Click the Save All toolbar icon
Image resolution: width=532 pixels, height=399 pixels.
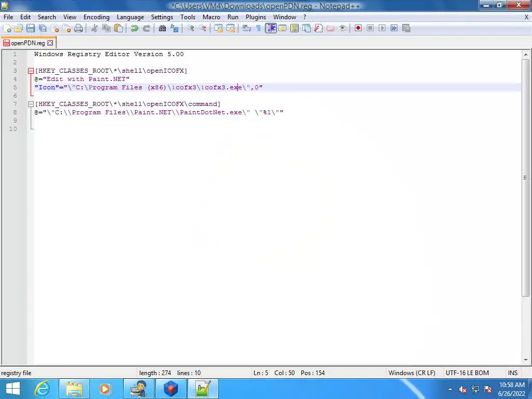coord(43,28)
